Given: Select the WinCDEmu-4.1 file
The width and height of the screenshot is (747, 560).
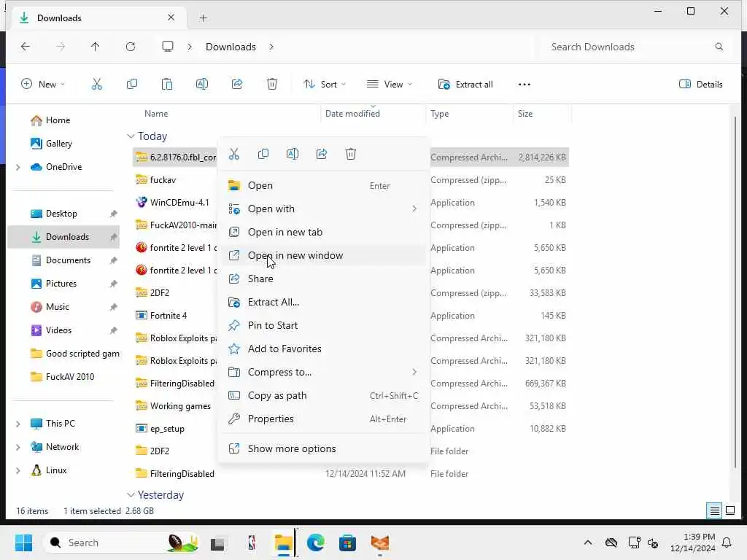Looking at the screenshot, I should click(x=179, y=203).
